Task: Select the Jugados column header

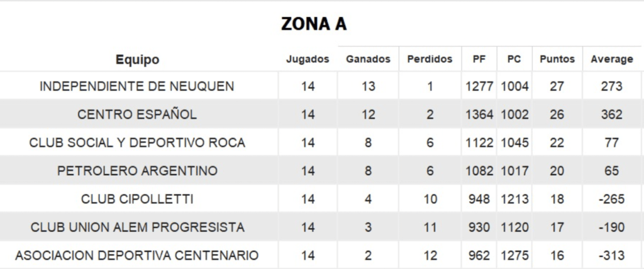Action: tap(308, 59)
